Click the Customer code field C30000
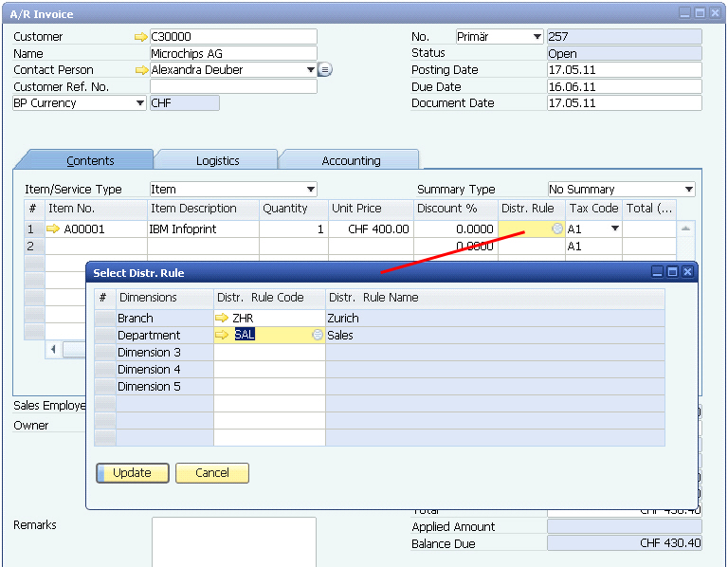Screen dimensions: 728x567 click(x=233, y=37)
